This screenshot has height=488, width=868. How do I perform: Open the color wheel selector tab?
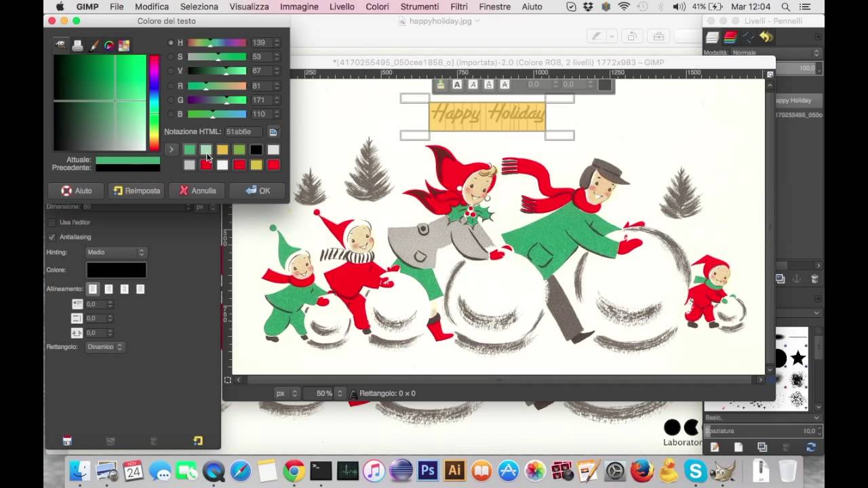(108, 45)
